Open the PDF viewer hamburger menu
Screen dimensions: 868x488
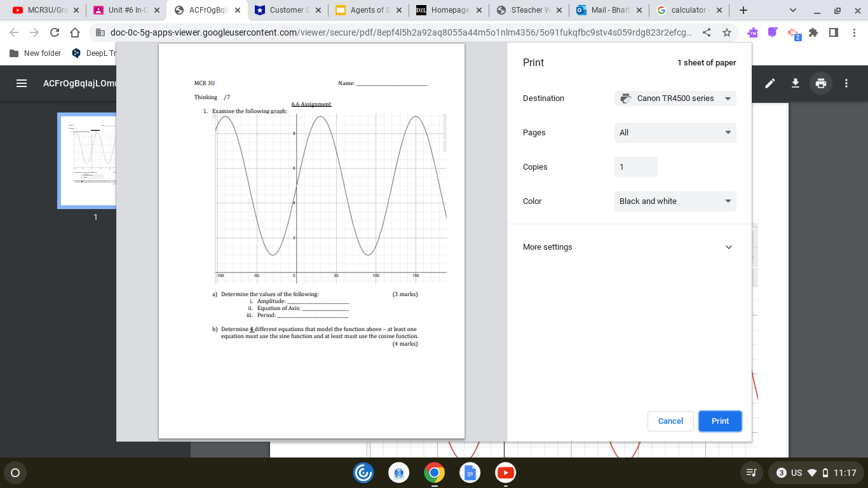click(22, 83)
